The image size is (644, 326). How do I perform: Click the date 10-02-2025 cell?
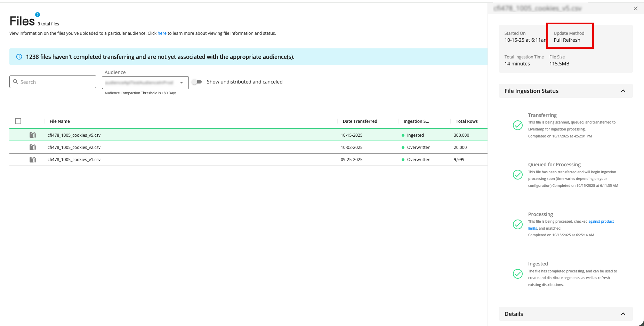352,147
